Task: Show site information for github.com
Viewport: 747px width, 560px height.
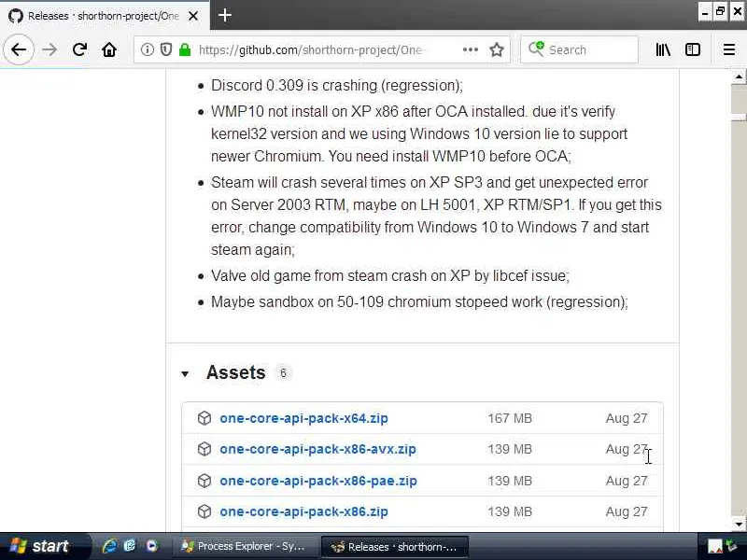Action: 148,50
